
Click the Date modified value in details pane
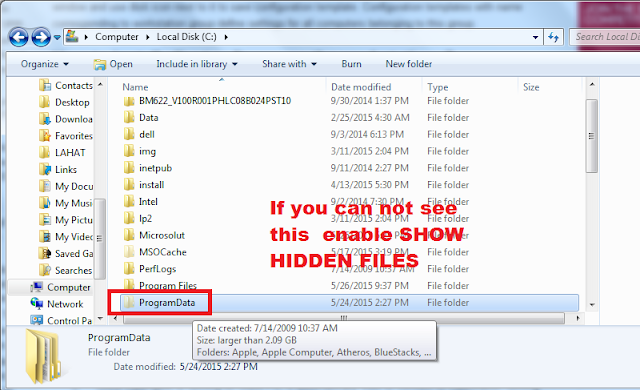point(218,367)
